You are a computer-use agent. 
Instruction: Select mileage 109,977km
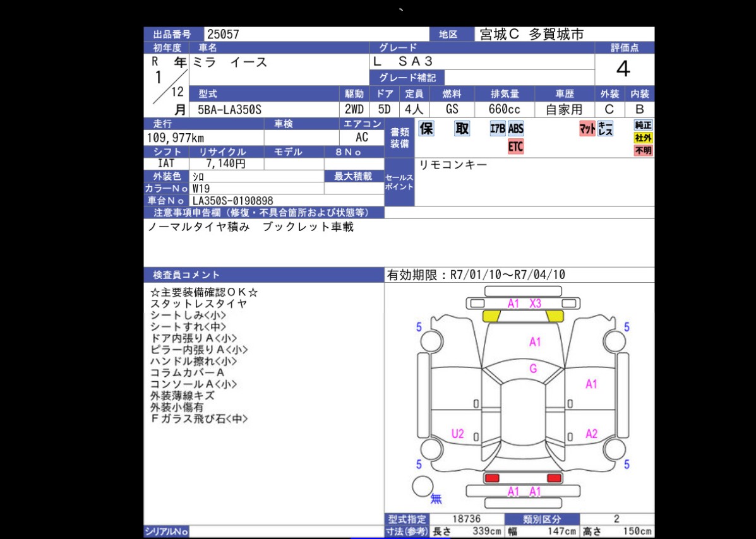(x=176, y=138)
